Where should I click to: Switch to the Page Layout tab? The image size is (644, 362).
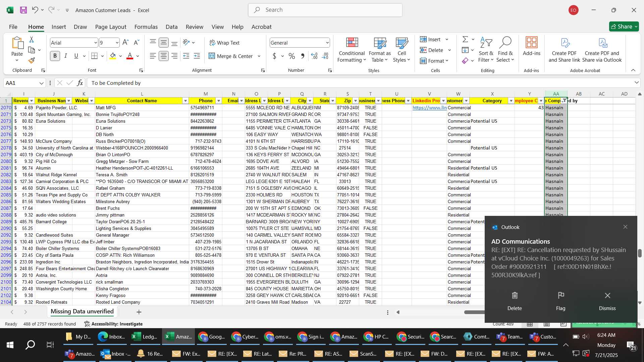tap(111, 27)
